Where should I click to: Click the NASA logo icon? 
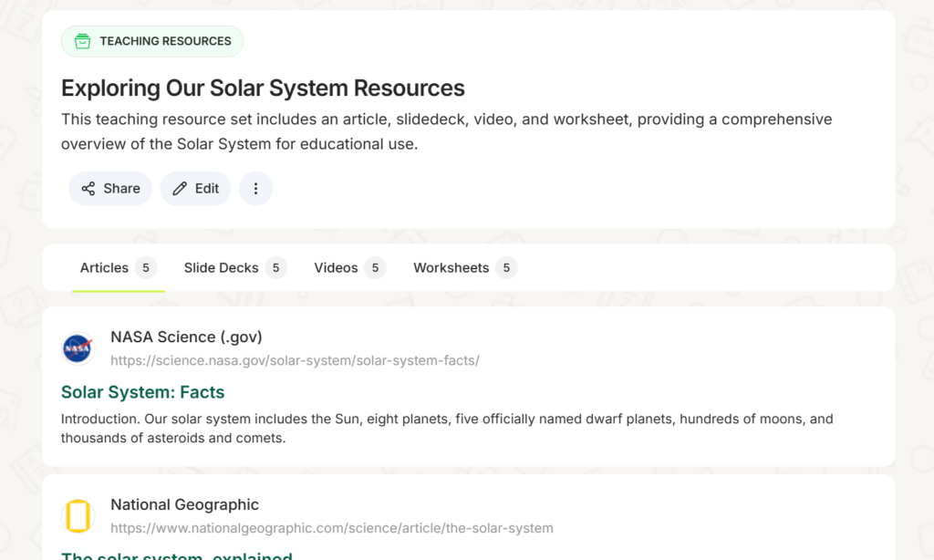[78, 348]
